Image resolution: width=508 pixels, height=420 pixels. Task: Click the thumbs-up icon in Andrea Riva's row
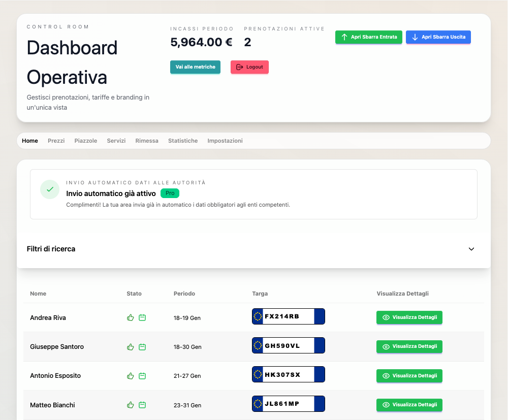coord(131,317)
